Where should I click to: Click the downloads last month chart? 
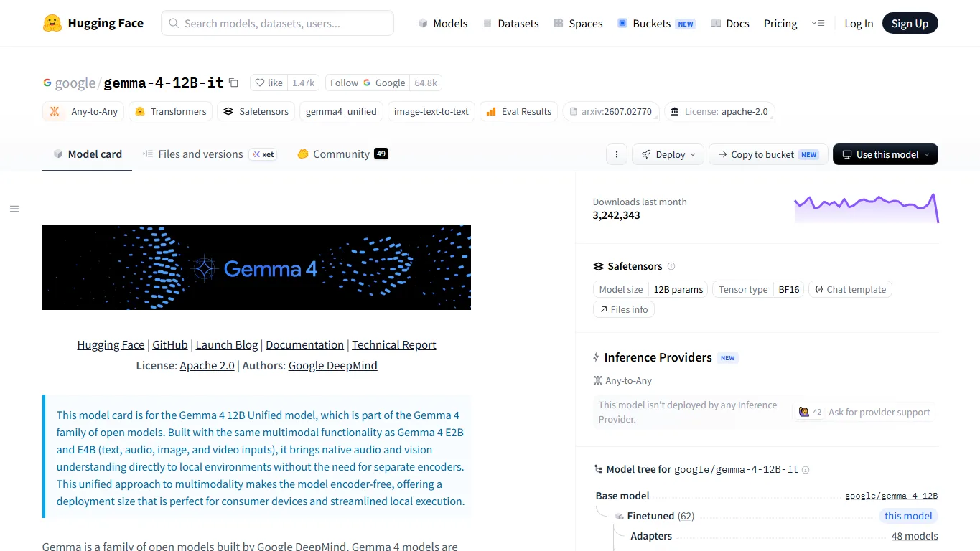pos(867,208)
